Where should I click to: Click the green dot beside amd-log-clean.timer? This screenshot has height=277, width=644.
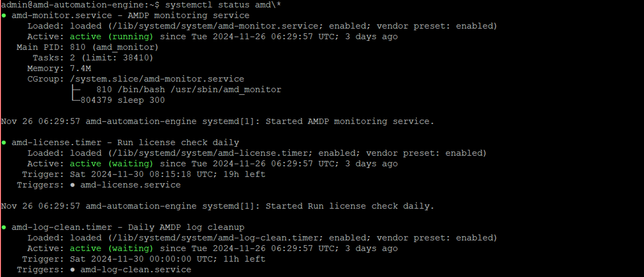tap(4, 227)
